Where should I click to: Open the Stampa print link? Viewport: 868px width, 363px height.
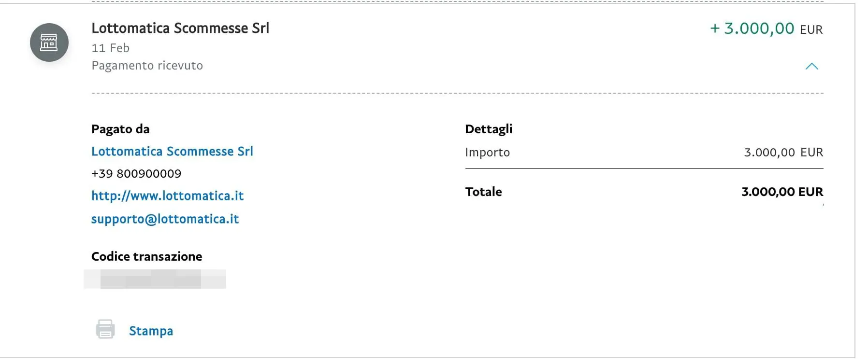pyautogui.click(x=151, y=331)
